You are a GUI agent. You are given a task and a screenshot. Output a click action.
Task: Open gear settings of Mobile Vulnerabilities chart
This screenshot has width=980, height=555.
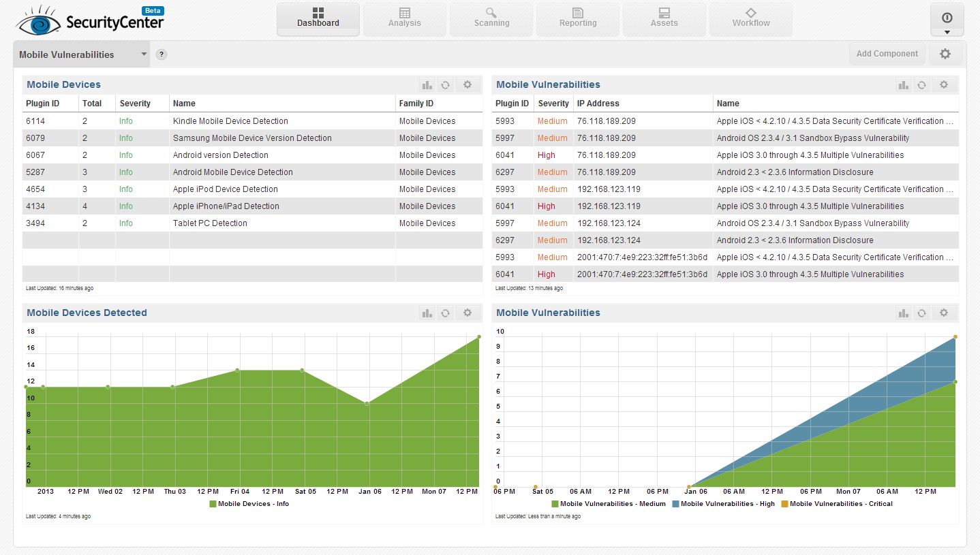(x=944, y=313)
